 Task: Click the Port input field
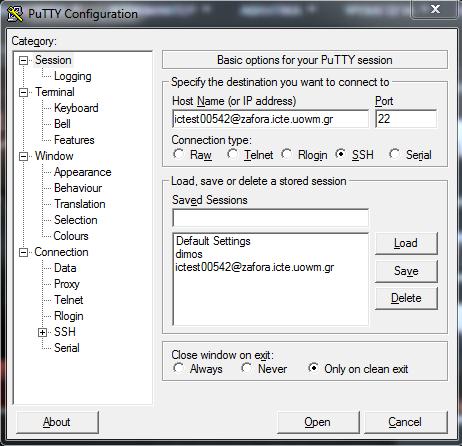(406, 119)
